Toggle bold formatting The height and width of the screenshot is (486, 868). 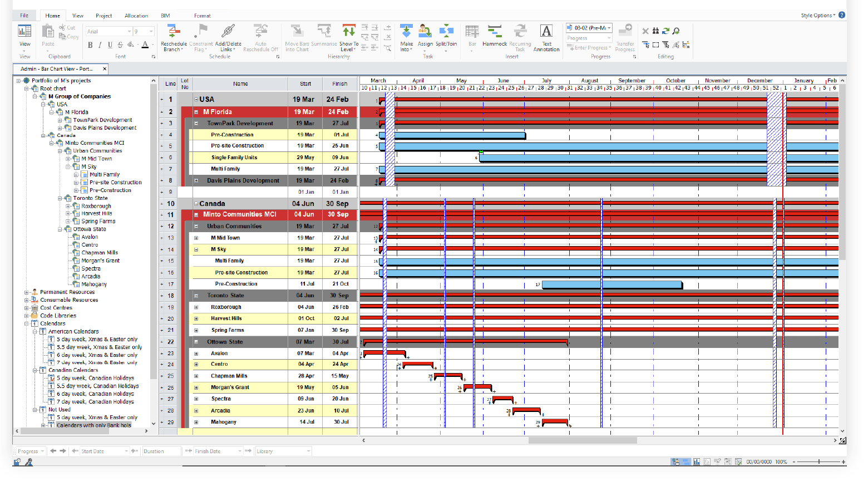point(90,45)
